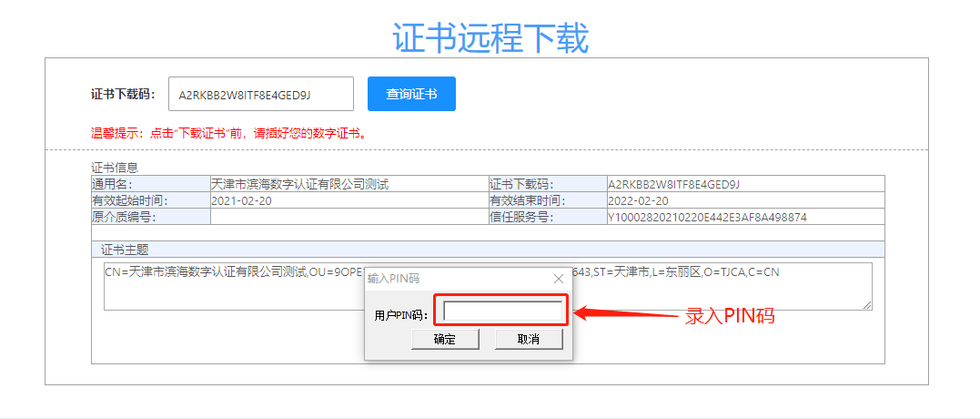Click the 证书远程下载 page title
The height and width of the screenshot is (419, 980).
[490, 38]
